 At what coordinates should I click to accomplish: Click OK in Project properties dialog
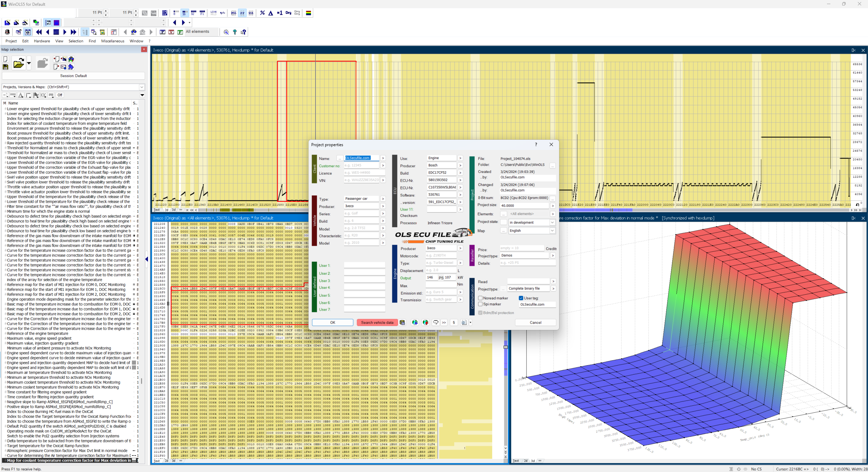333,322
